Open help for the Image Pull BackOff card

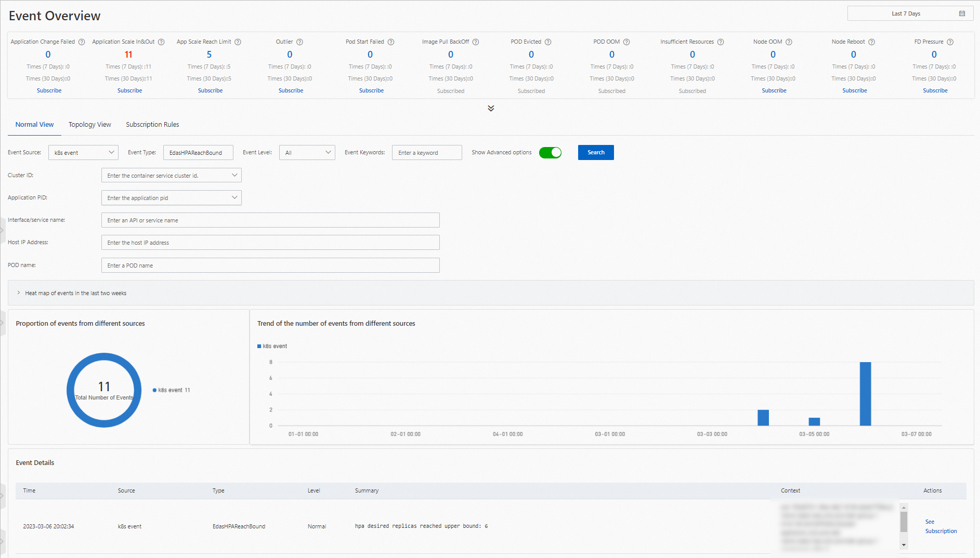point(476,42)
